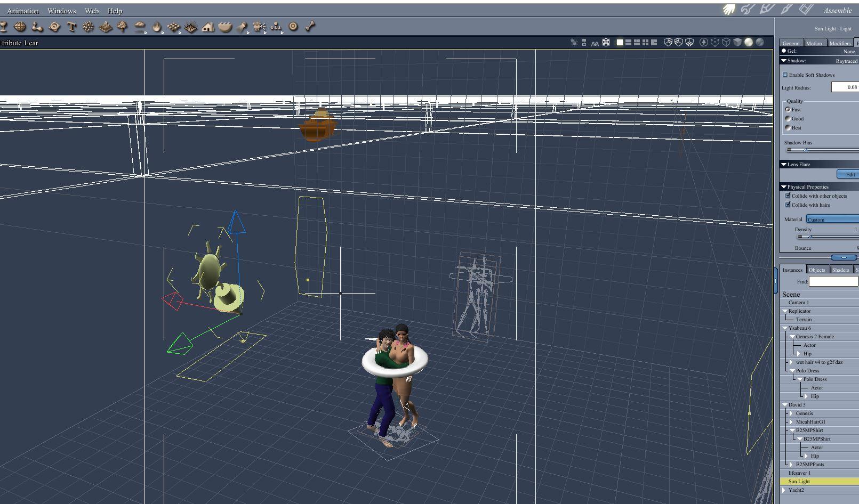
Task: Select the Text tool
Action: click(x=71, y=27)
